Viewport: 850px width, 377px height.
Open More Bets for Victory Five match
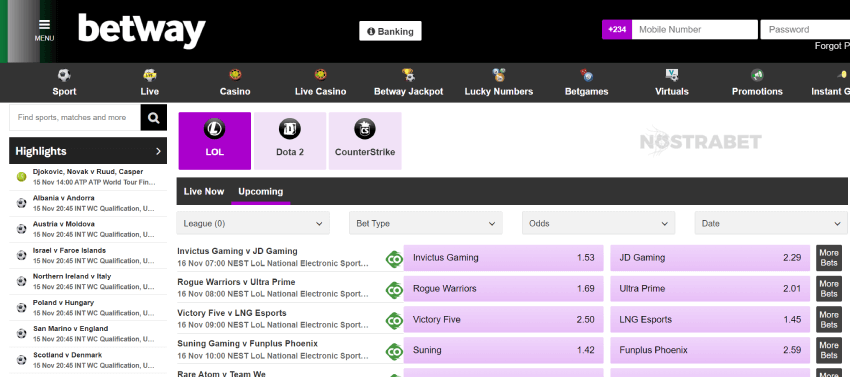click(x=829, y=320)
